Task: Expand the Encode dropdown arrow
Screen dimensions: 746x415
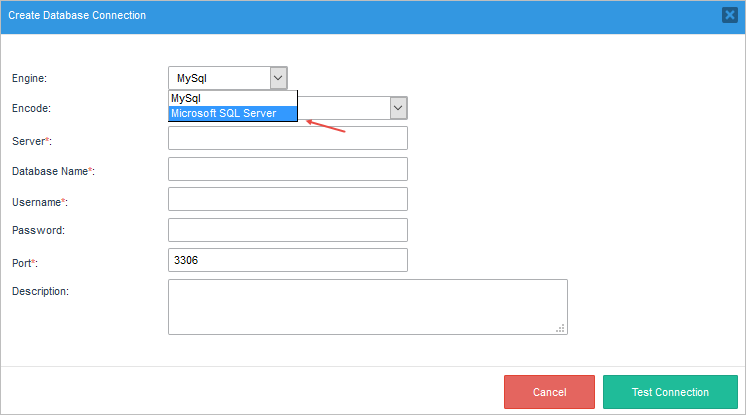Action: pos(398,108)
